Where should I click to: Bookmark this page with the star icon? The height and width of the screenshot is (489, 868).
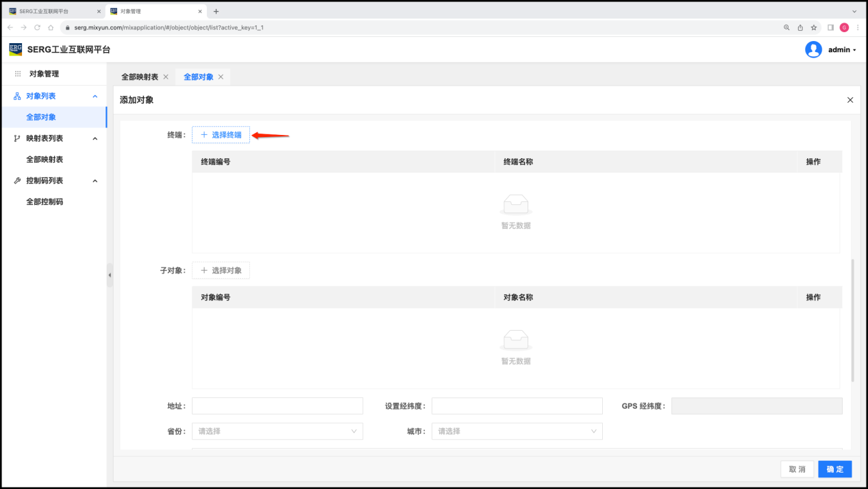pos(814,27)
